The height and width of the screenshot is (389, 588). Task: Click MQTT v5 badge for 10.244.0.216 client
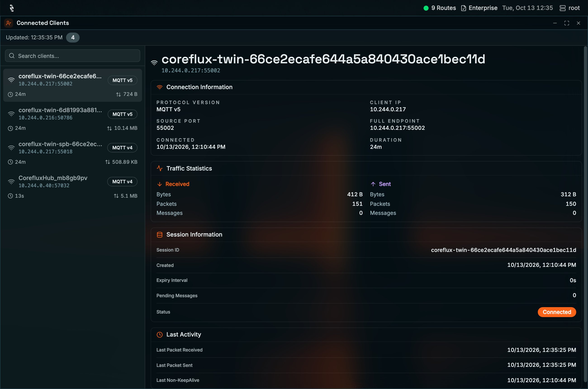click(x=122, y=114)
